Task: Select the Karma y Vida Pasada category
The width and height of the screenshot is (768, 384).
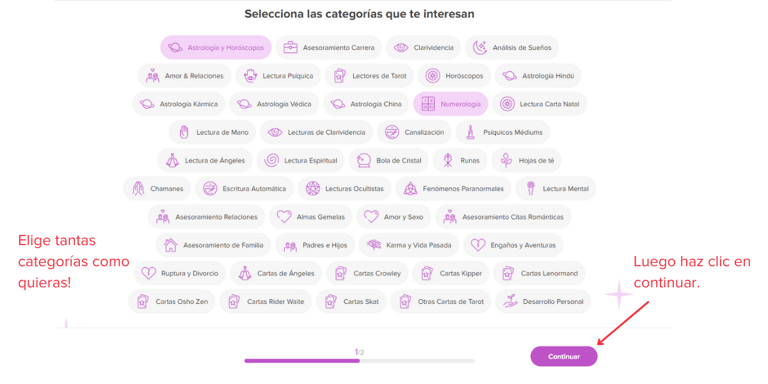Action: 408,245
